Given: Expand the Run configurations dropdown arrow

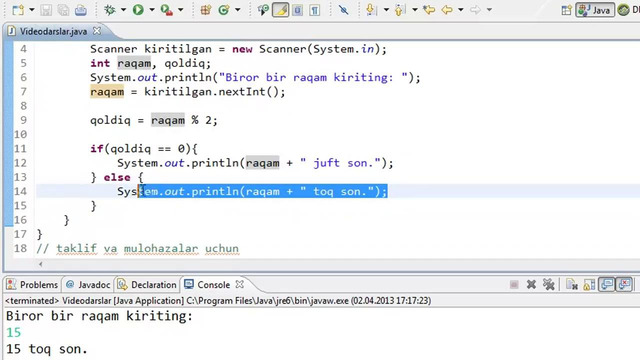Looking at the screenshot, I should click(152, 10).
